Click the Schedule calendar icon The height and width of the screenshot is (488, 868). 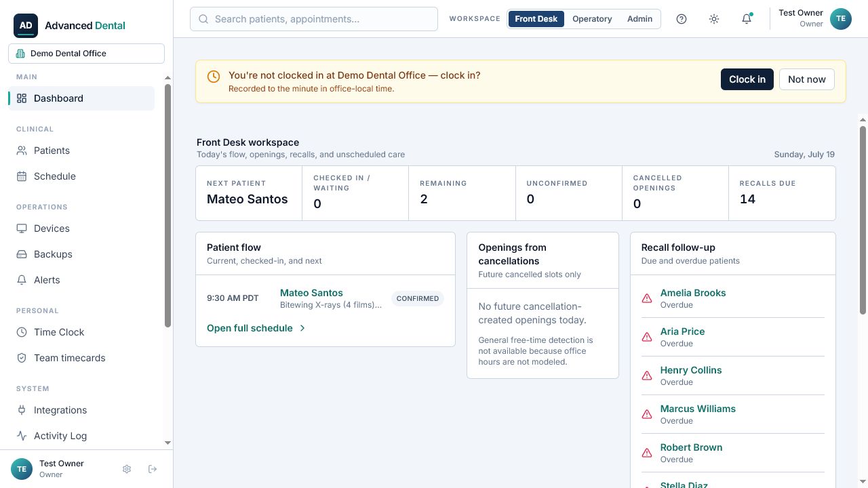(x=22, y=176)
